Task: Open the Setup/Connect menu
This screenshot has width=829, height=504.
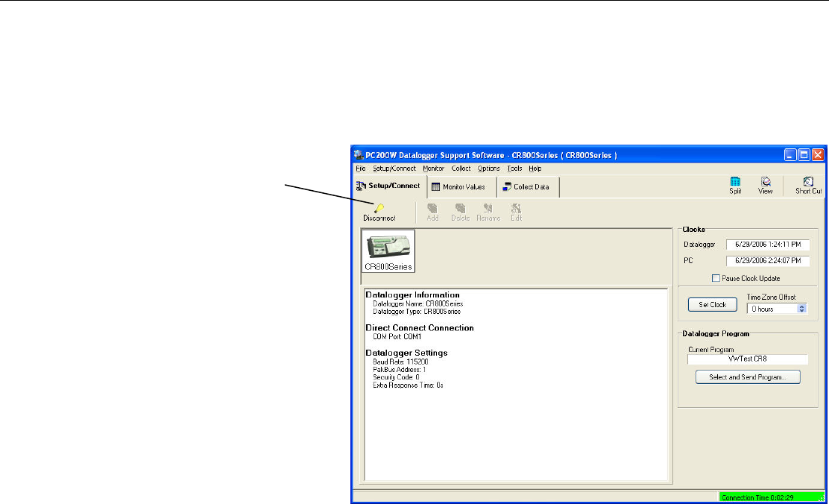Action: tap(394, 168)
